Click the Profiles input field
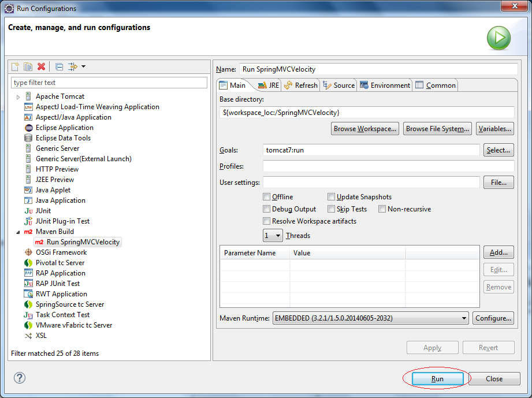The height and width of the screenshot is (398, 532). pos(389,166)
